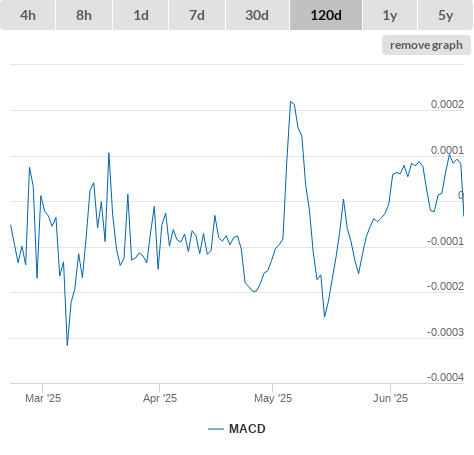Click the 0.0002 y-axis label

click(447, 104)
